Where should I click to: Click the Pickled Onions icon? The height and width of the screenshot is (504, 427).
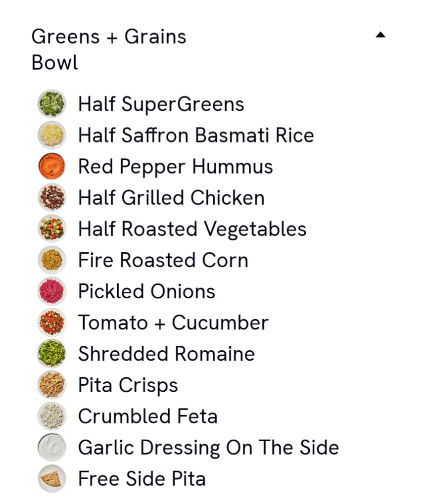point(52,291)
